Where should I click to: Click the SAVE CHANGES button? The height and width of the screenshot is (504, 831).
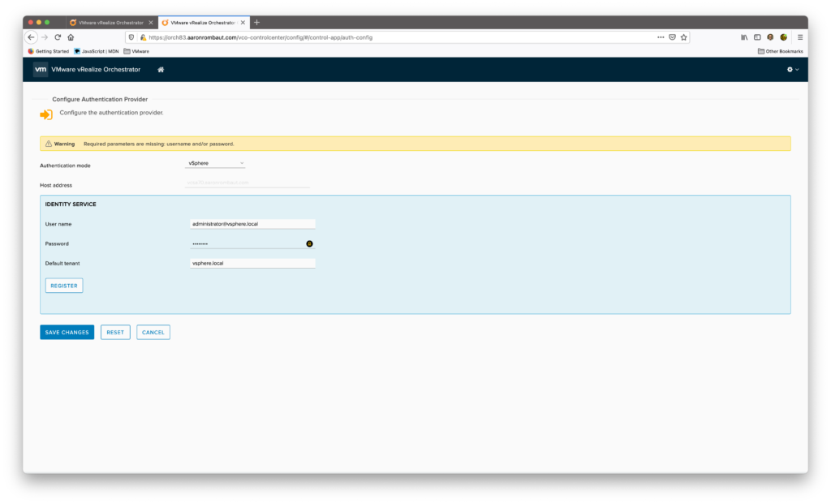[67, 332]
